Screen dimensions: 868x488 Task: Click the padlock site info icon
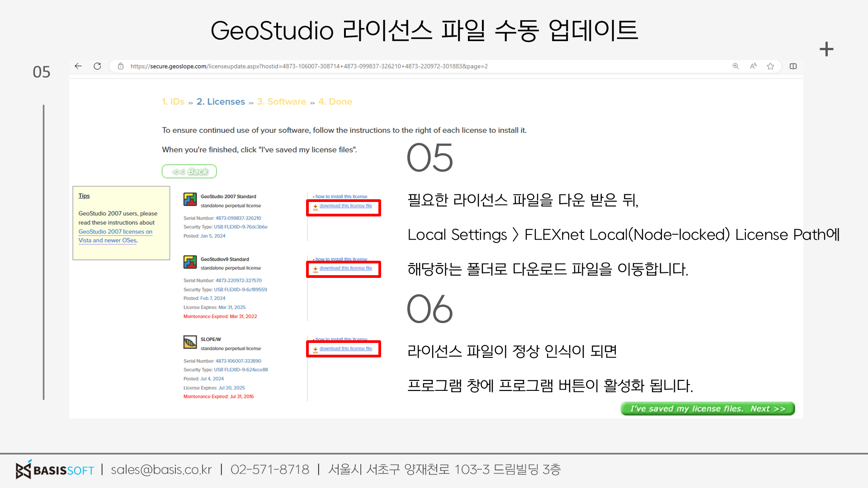(121, 66)
